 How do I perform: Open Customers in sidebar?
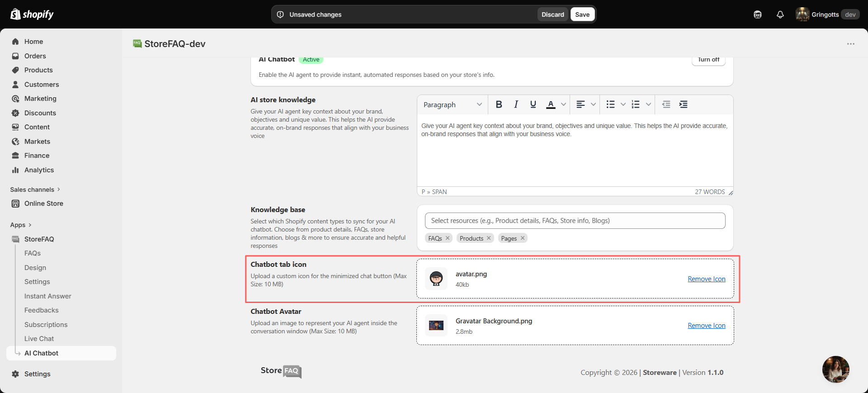pos(61,85)
